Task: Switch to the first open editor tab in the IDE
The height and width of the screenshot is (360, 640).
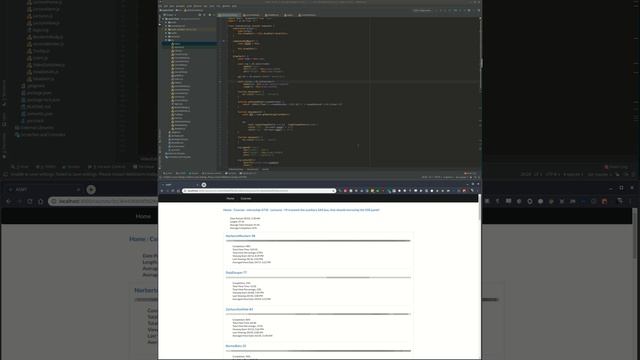Action: tap(228, 15)
